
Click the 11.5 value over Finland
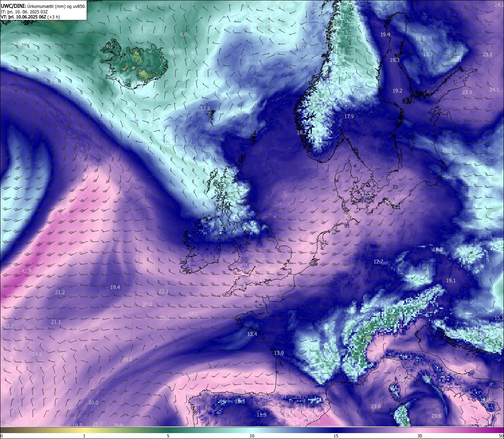pyautogui.click(x=420, y=39)
